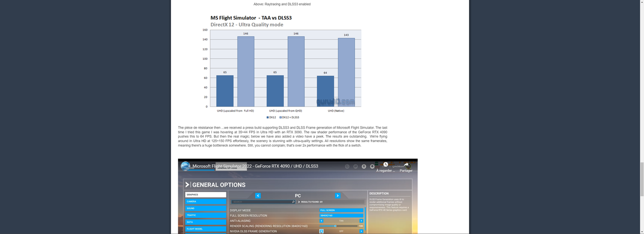This screenshot has width=644, height=234.
Task: Click axis label UHD (upscaled from QHD)
Action: point(285,110)
